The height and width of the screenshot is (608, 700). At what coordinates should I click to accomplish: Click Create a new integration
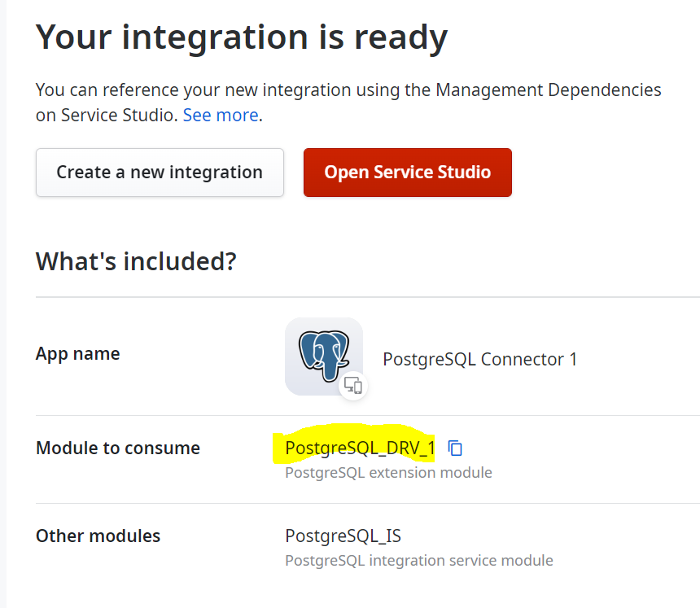[159, 173]
